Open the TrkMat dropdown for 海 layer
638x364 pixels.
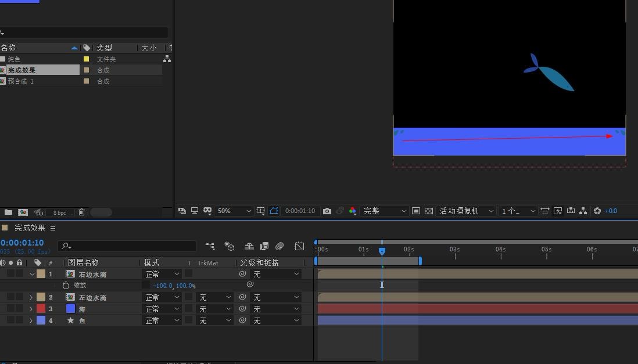click(214, 309)
